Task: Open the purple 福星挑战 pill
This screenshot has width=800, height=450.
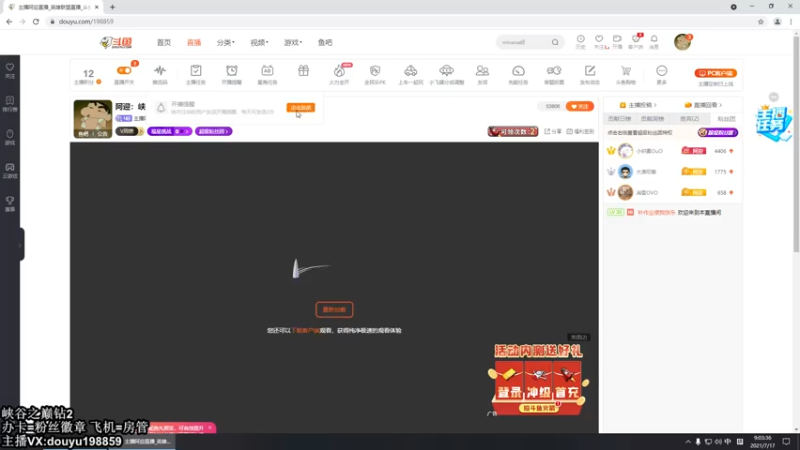Action: [169, 131]
